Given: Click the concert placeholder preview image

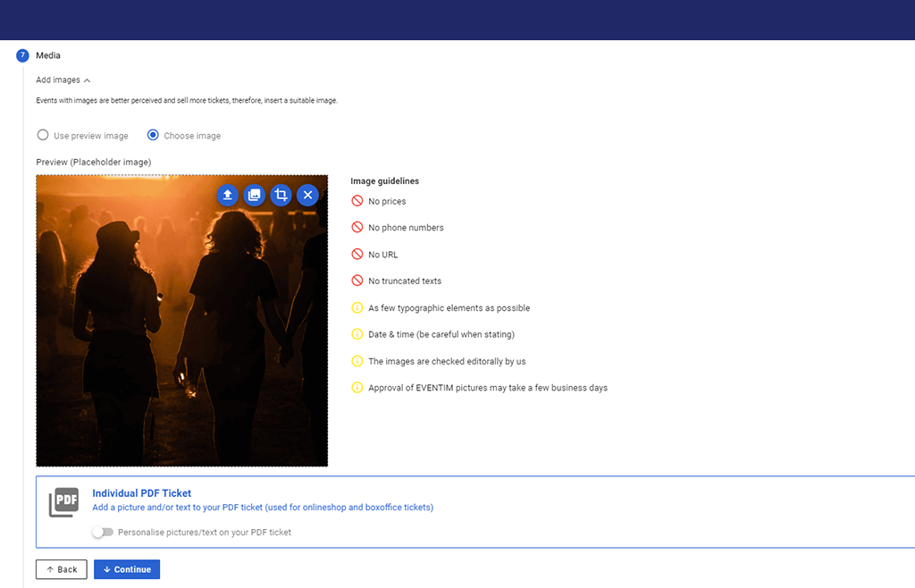Looking at the screenshot, I should point(181,340).
